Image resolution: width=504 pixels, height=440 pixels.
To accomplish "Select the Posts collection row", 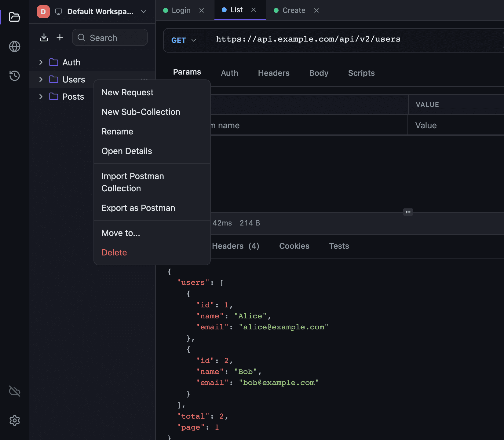I will click(92, 97).
